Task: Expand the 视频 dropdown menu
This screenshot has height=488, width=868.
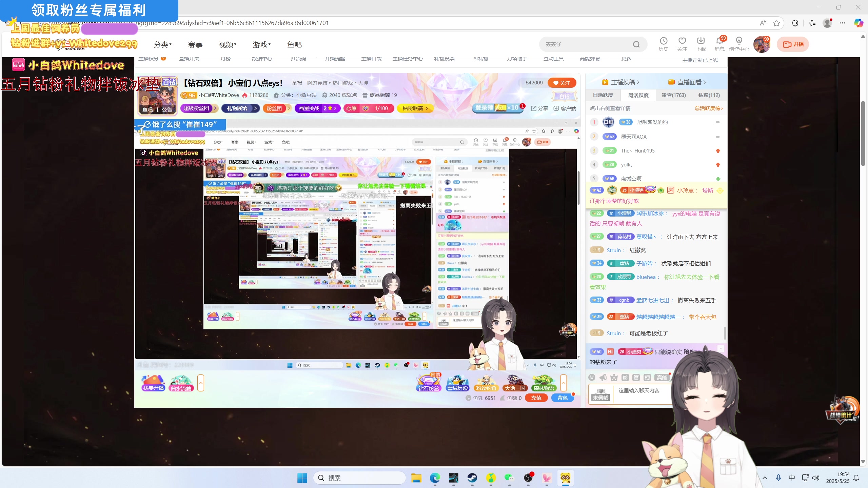Action: [228, 44]
